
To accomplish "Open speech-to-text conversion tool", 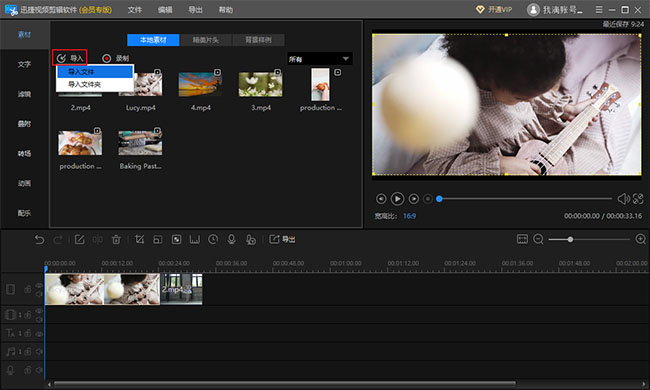I will (x=251, y=240).
